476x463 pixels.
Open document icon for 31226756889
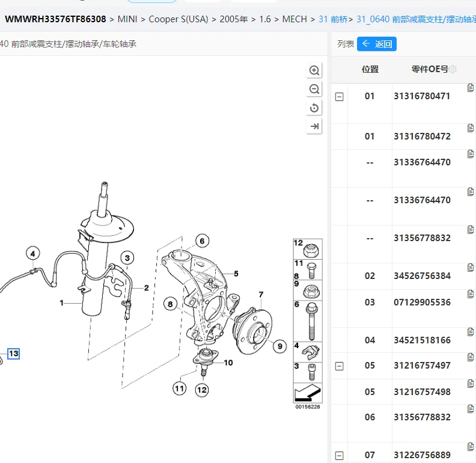pos(471,447)
